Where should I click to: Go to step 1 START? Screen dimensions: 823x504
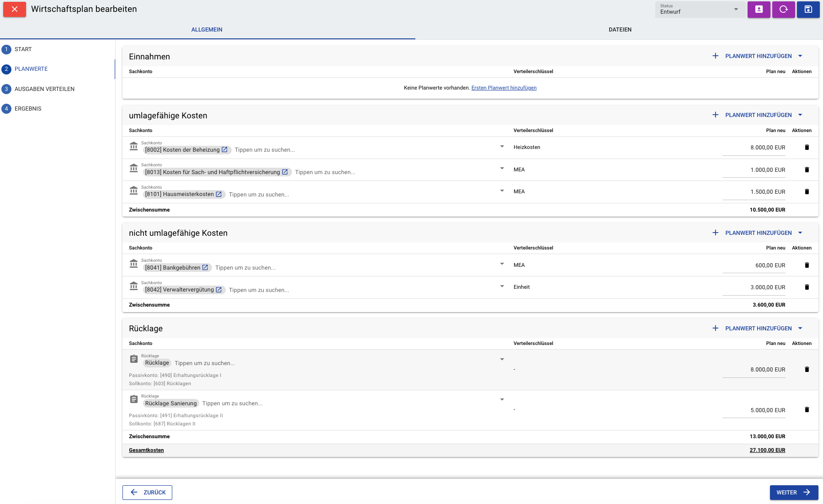pyautogui.click(x=16, y=49)
